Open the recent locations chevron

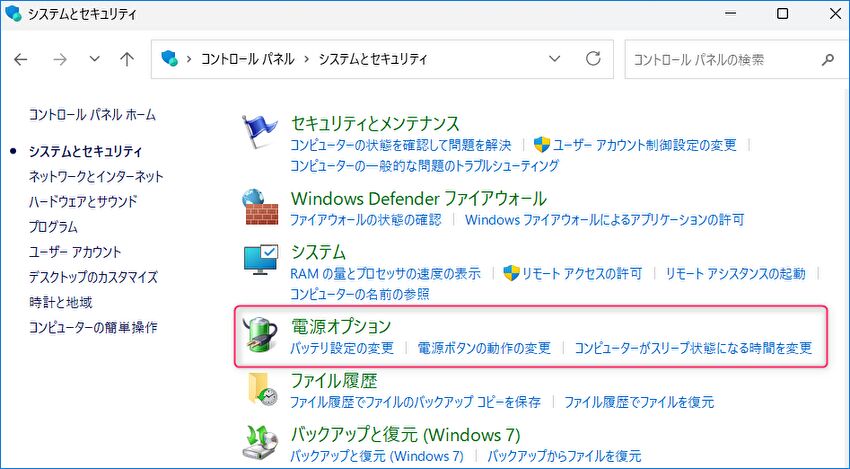pos(94,59)
